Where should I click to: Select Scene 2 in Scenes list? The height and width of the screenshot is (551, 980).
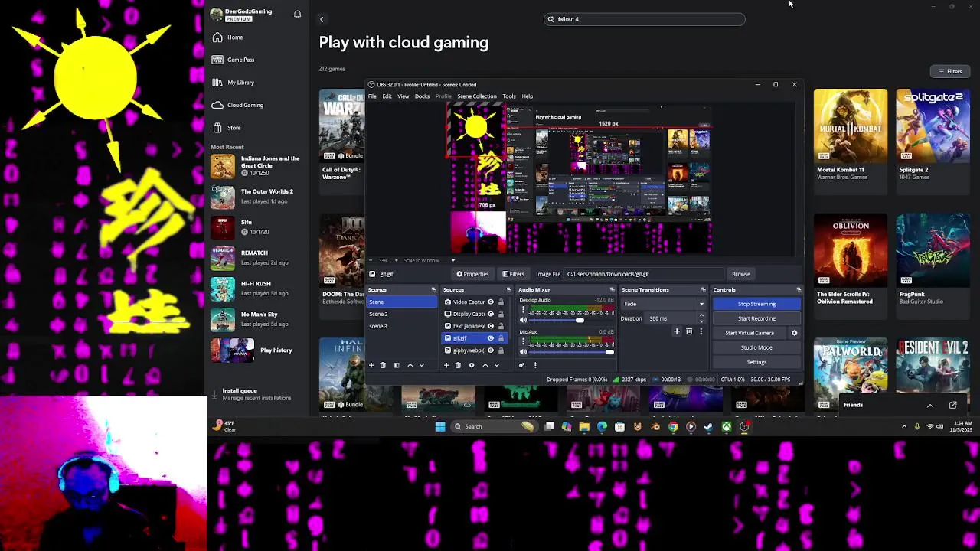click(402, 314)
